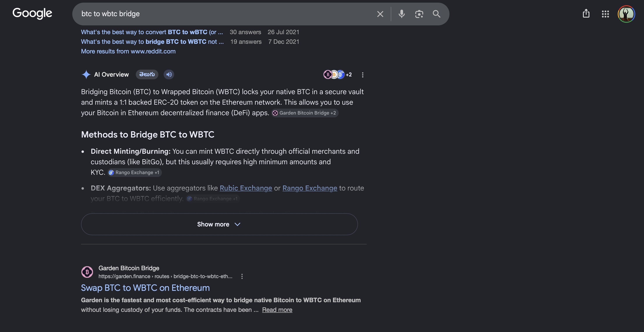The width and height of the screenshot is (644, 332).
Task: Click Garden Bitcoin Bridge favicon in results
Action: (x=87, y=272)
